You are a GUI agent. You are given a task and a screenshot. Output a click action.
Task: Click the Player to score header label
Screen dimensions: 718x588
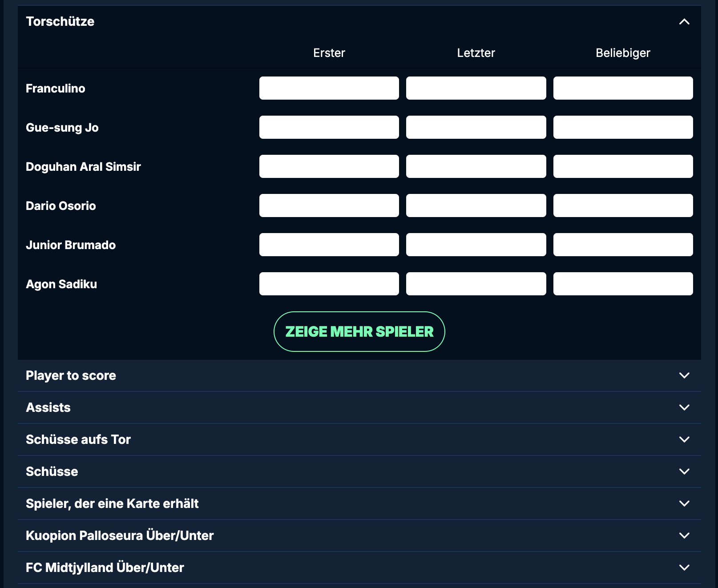click(x=71, y=376)
